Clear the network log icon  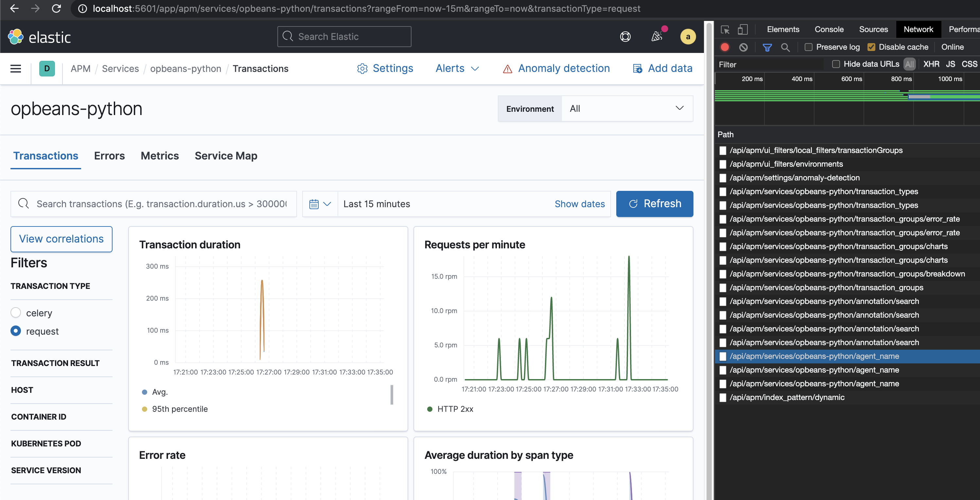(744, 47)
